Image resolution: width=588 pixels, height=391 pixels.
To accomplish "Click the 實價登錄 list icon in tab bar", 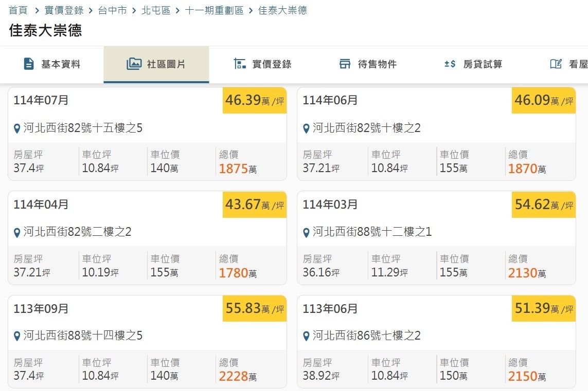I will (x=239, y=64).
